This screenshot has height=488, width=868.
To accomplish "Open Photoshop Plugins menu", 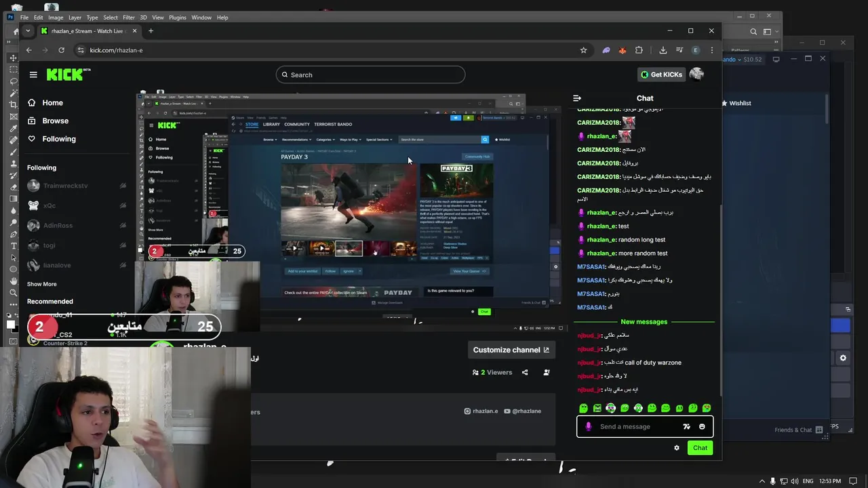I will [178, 18].
